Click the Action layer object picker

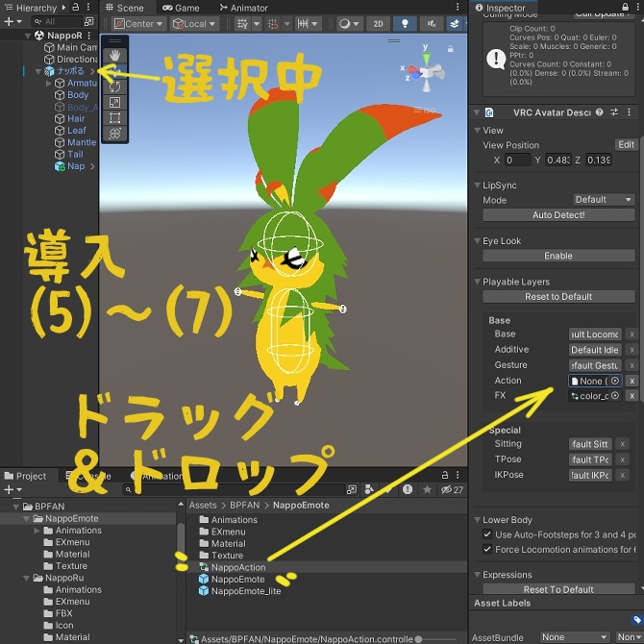pos(615,381)
